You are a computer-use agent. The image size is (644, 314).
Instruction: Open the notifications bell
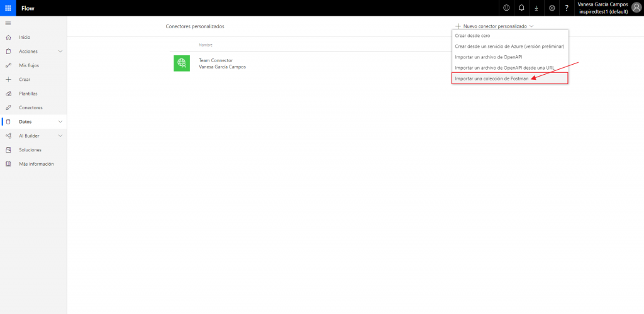(521, 8)
